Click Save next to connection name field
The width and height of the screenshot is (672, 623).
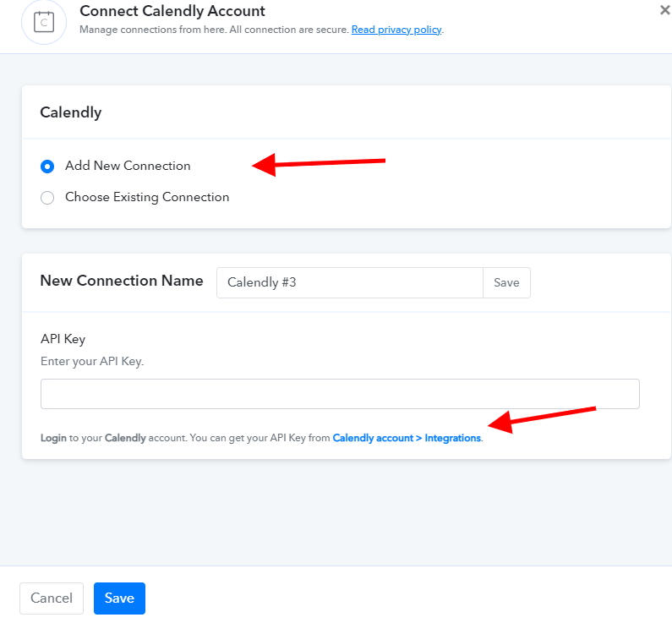coord(506,283)
